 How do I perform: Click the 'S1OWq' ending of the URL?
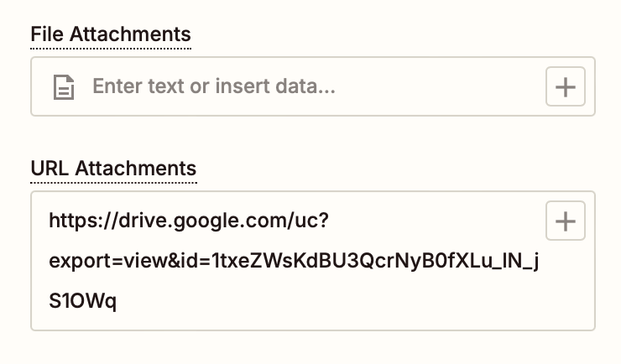click(82, 300)
